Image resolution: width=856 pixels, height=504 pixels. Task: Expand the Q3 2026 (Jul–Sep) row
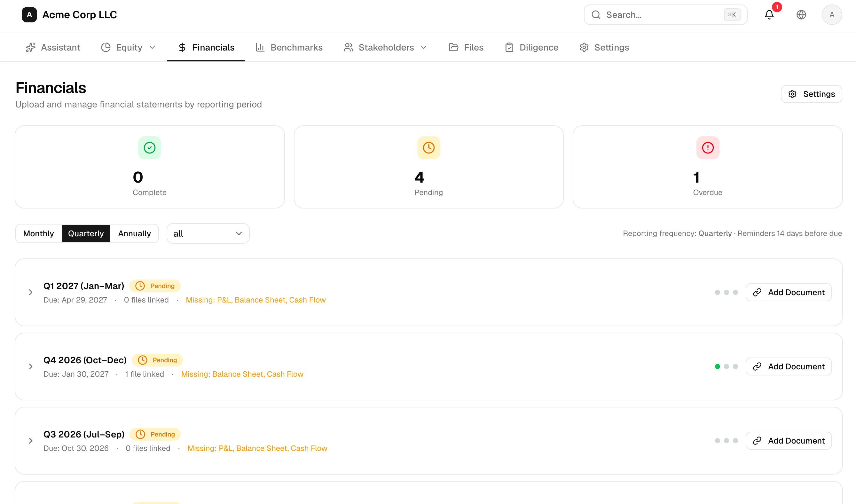[x=31, y=440]
